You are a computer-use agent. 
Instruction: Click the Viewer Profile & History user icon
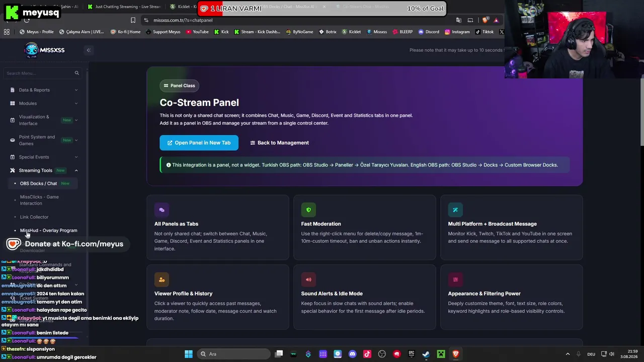(x=162, y=280)
